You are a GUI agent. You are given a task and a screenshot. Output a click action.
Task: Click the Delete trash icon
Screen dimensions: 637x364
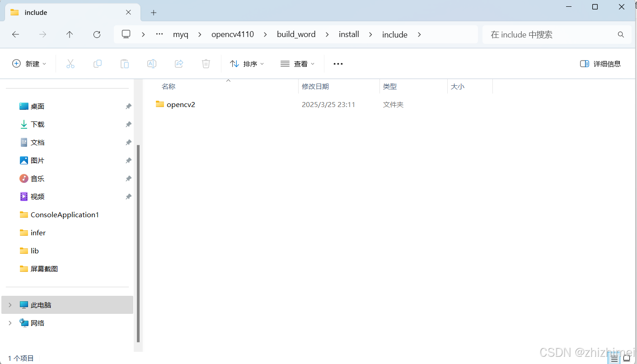pos(206,64)
